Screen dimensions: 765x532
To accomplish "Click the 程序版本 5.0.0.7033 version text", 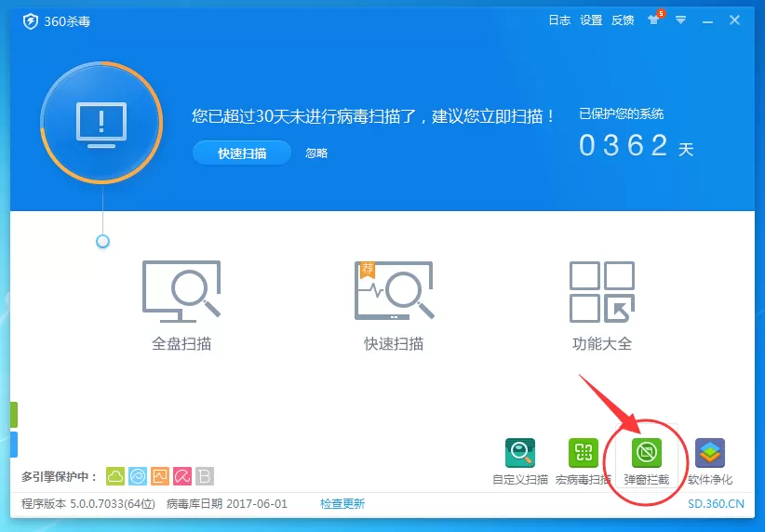I will (88, 504).
